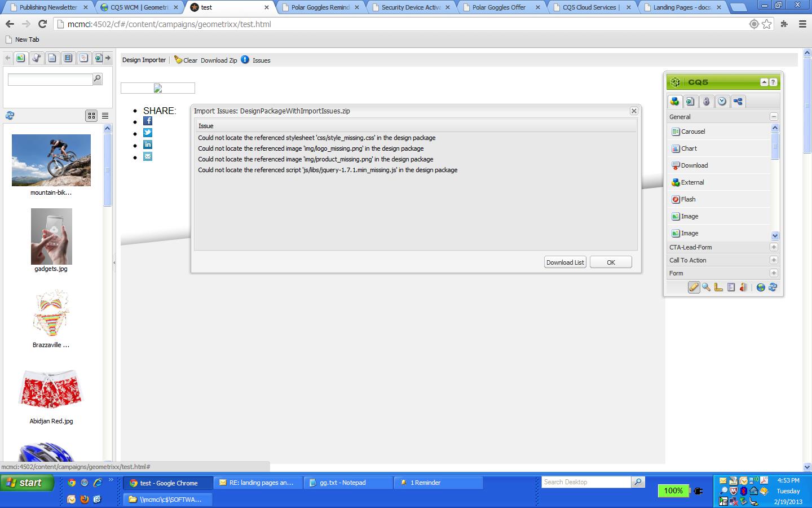Switch to CQ5 Cloud Services browser tab
The height and width of the screenshot is (508, 812).
(x=591, y=7)
